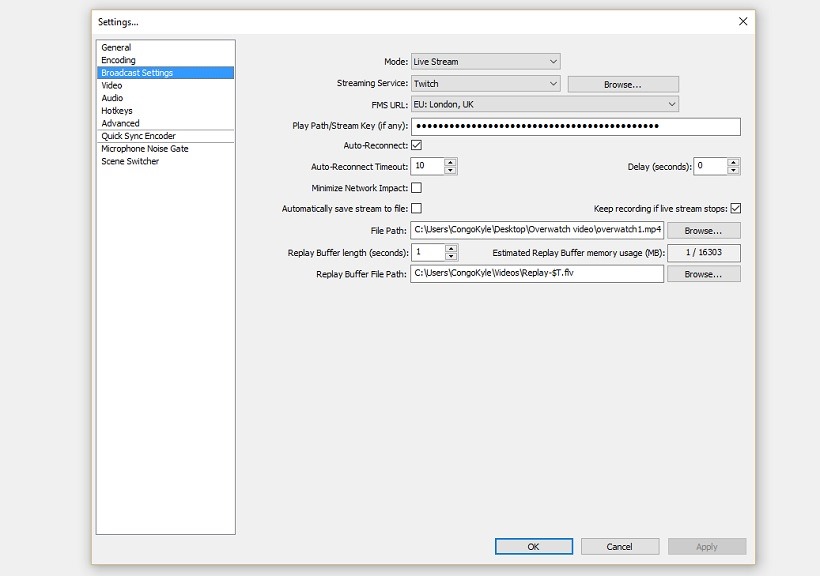The height and width of the screenshot is (576, 820).
Task: Decrease Auto-Reconnect Timeout with down arrow
Action: 450,171
